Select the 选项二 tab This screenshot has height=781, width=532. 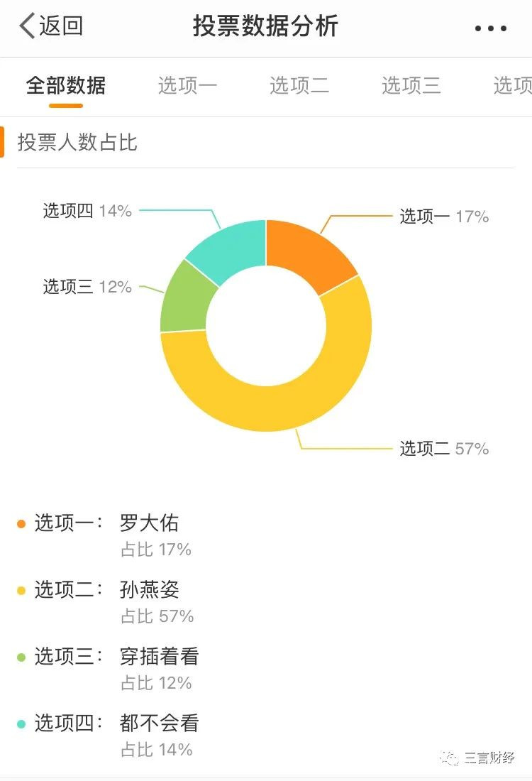point(299,86)
